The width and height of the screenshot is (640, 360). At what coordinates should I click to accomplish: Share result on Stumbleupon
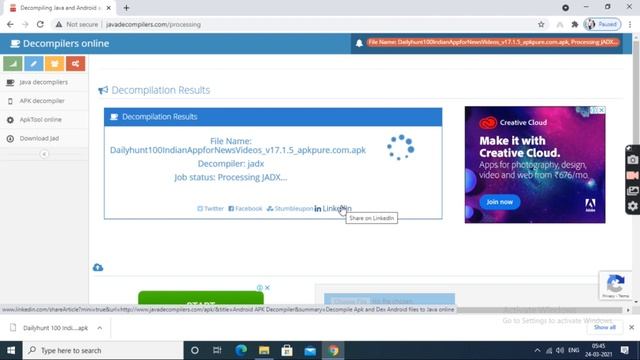(290, 209)
